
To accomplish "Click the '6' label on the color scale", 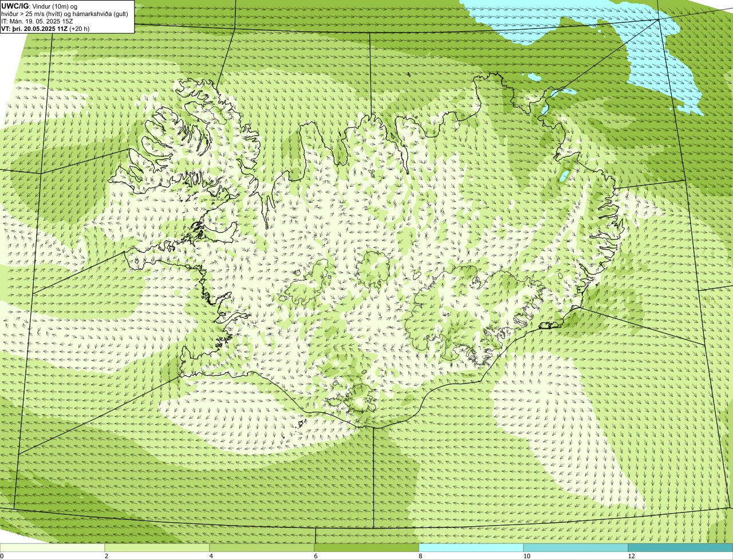I will click(x=316, y=556).
